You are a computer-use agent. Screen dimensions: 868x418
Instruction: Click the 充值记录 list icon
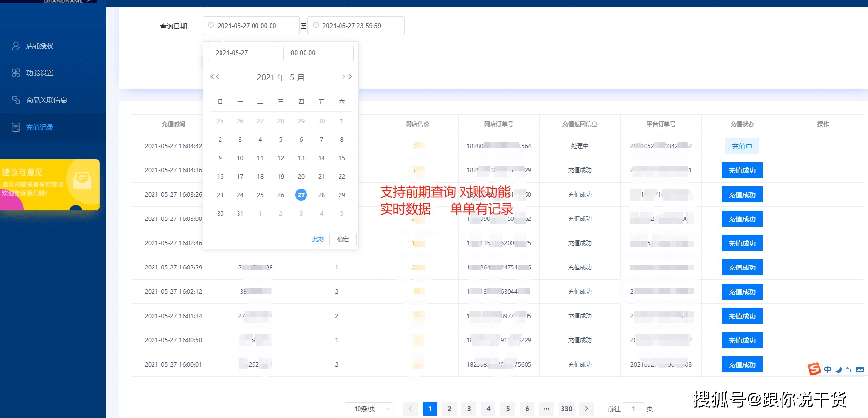16,127
